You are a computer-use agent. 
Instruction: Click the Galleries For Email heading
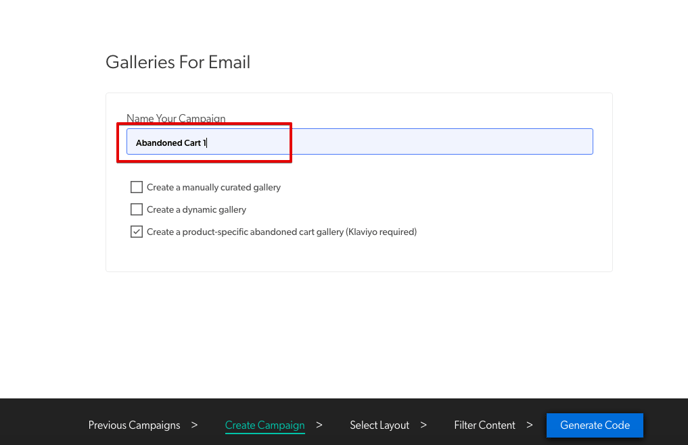(178, 62)
